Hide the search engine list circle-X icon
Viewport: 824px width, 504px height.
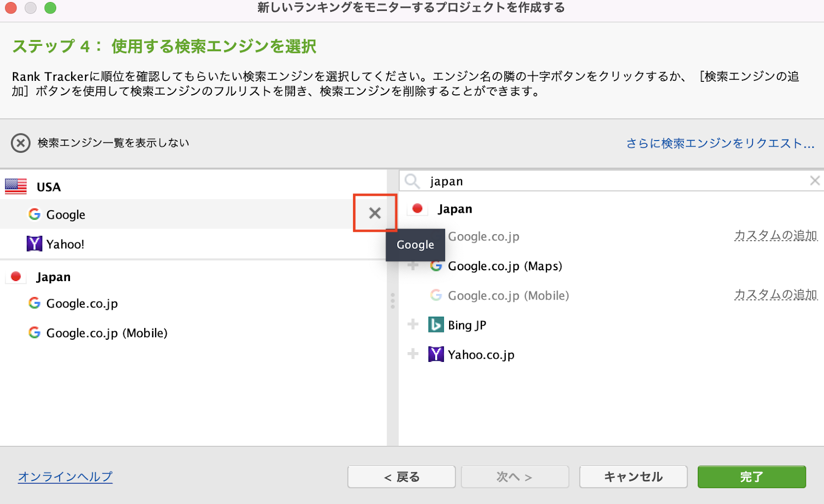21,143
